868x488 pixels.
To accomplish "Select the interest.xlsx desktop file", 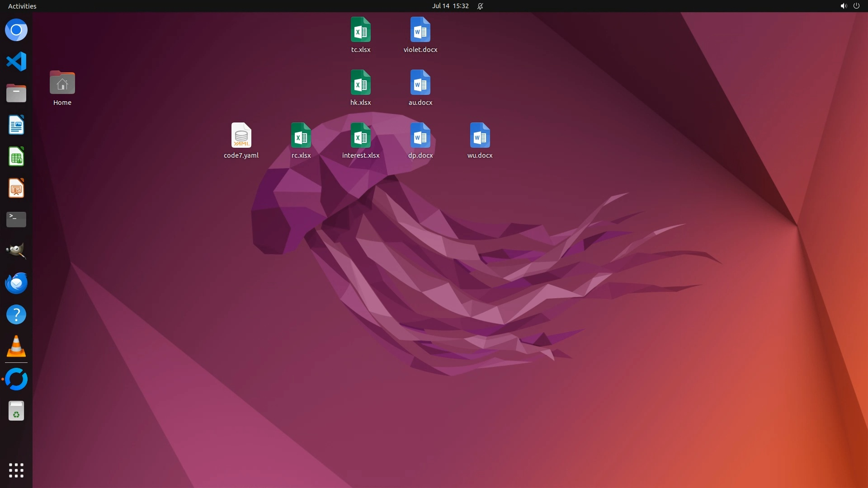I will (360, 136).
